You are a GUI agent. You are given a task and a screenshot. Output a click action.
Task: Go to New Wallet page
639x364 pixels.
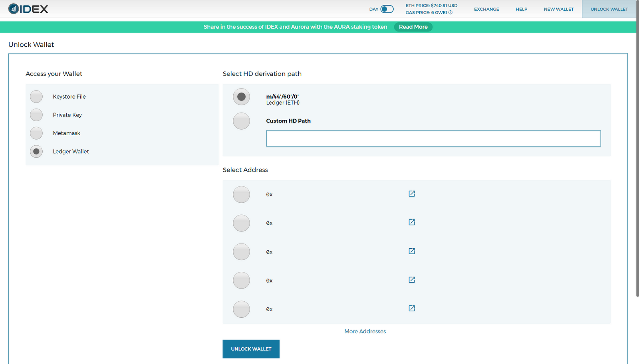(x=559, y=9)
